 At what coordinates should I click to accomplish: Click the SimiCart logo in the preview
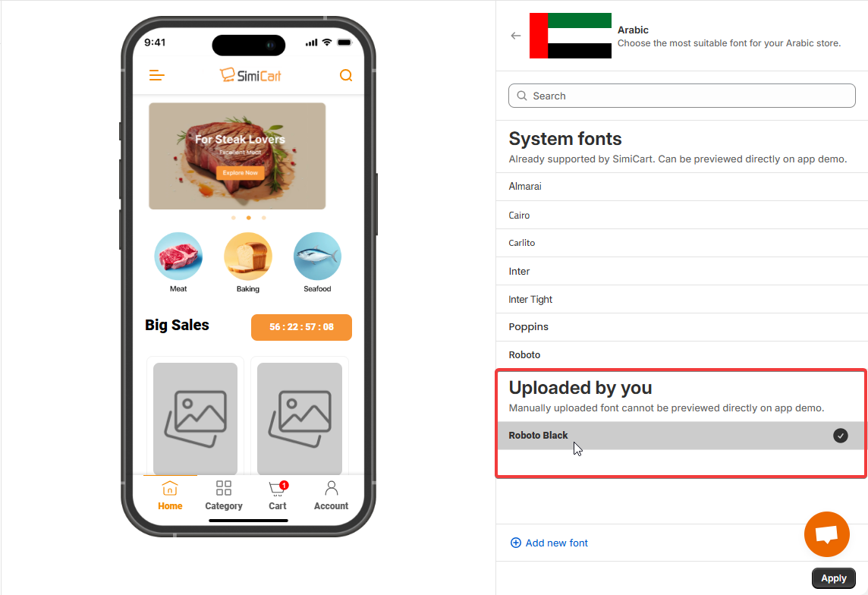(250, 75)
